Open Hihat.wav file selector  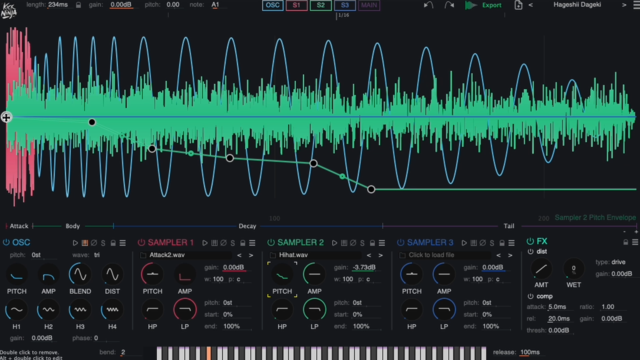(316, 255)
